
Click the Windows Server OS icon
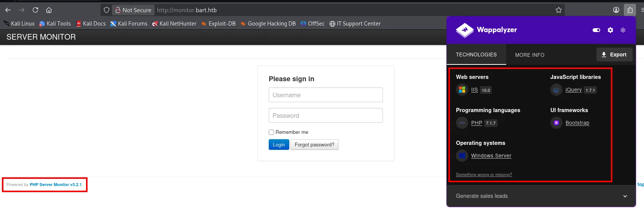pyautogui.click(x=462, y=156)
